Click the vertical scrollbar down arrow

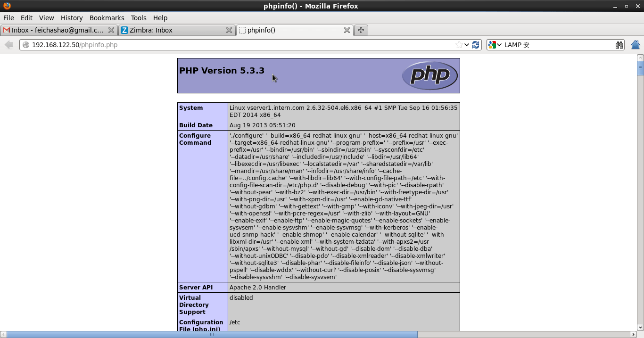click(640, 327)
